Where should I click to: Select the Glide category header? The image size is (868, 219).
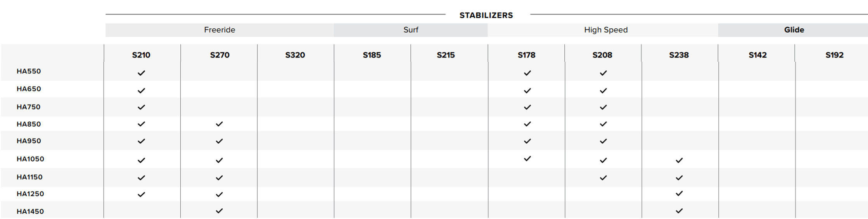[794, 30]
